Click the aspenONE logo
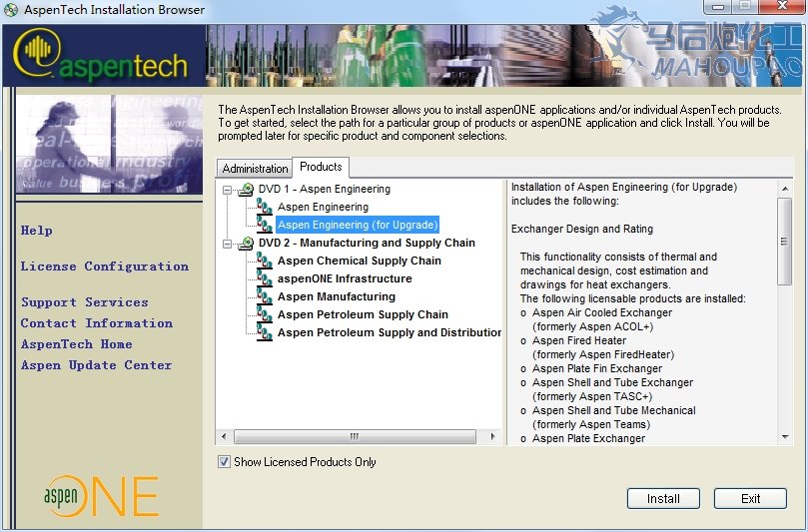 point(102,496)
